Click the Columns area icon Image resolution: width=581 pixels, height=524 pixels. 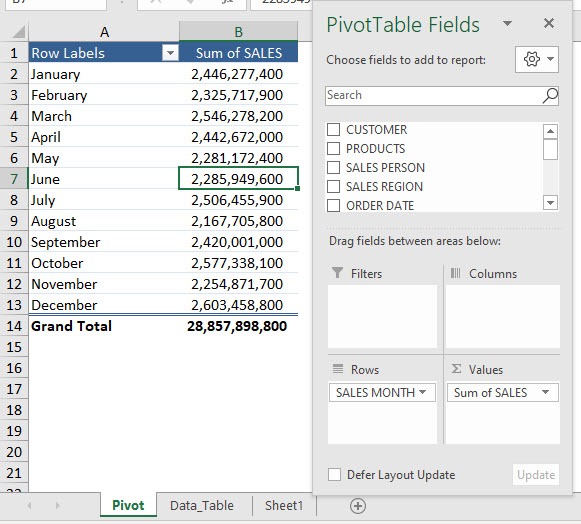[455, 273]
